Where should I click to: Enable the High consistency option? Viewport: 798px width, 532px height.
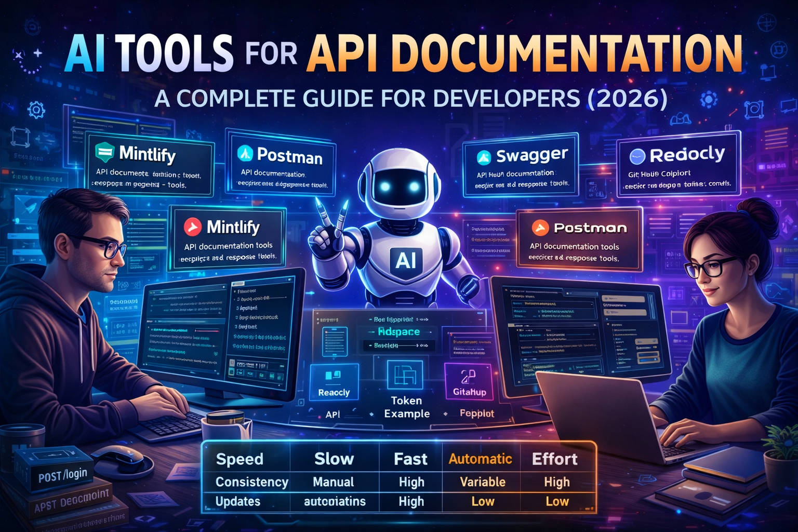pos(410,482)
